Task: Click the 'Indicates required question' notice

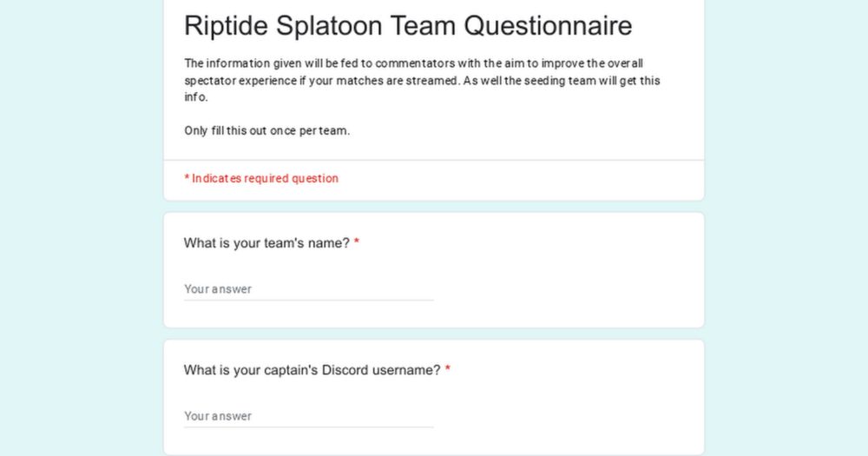Action: click(x=261, y=178)
